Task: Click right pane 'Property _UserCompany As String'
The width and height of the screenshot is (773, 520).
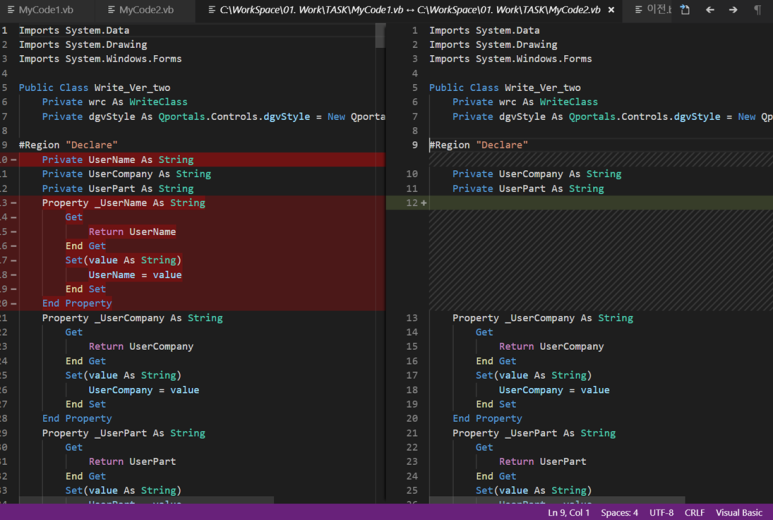Action: point(543,318)
